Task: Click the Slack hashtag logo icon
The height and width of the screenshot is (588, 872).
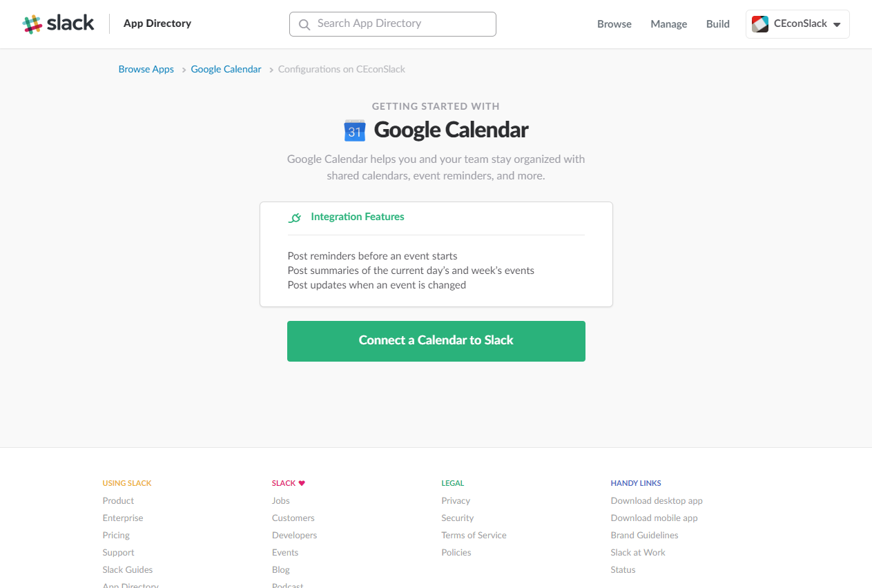Action: tap(32, 24)
